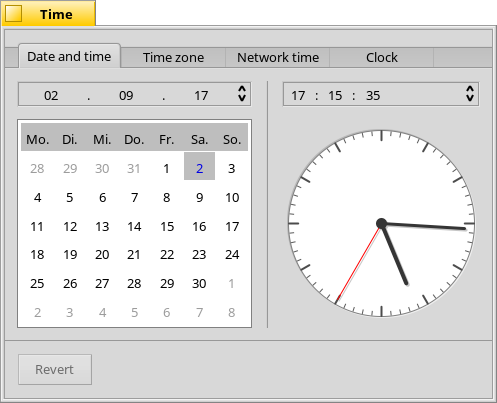The image size is (497, 403).
Task: Select day 18 in the calendar
Action: tap(37, 255)
